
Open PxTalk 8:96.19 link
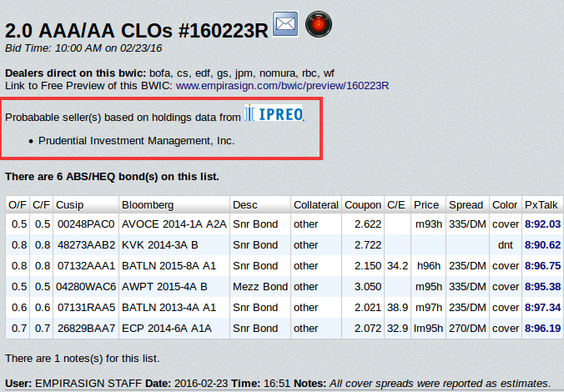tap(542, 329)
